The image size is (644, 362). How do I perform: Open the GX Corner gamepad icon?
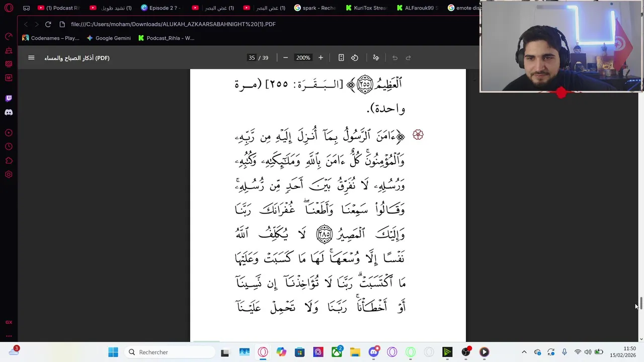[x=26, y=8]
